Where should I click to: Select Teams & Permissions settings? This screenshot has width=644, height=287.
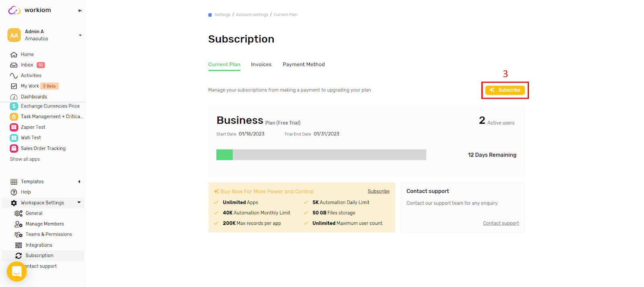(49, 234)
